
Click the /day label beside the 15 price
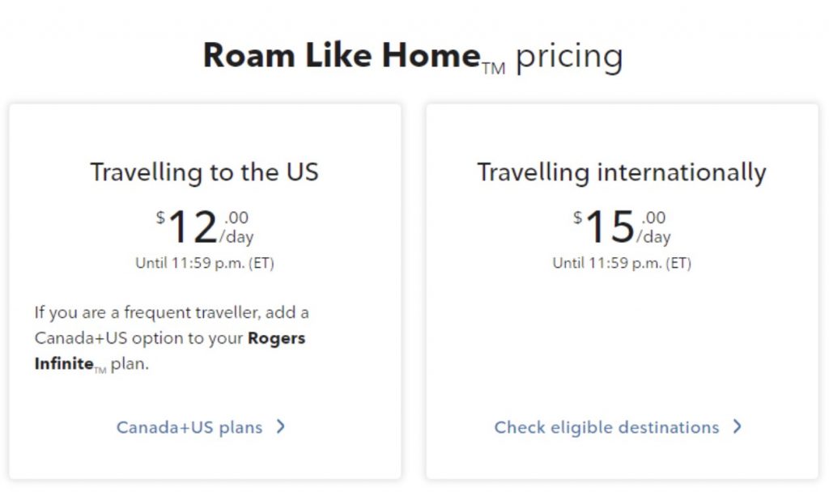(653, 237)
